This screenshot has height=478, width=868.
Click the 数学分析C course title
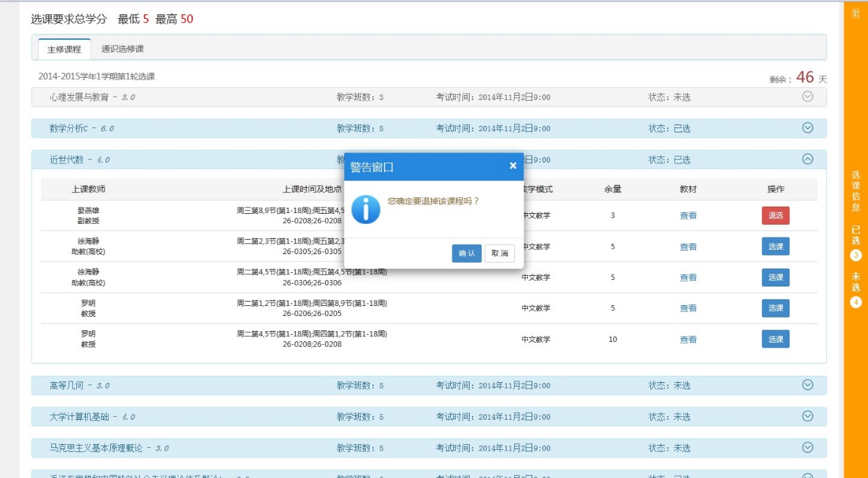tap(69, 128)
